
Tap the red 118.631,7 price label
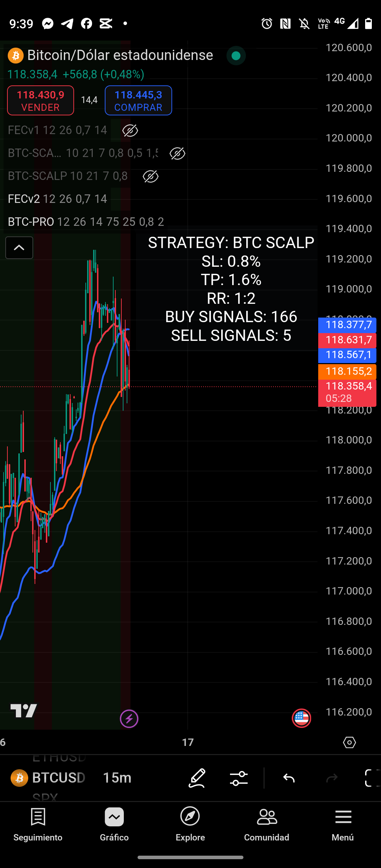(x=347, y=340)
